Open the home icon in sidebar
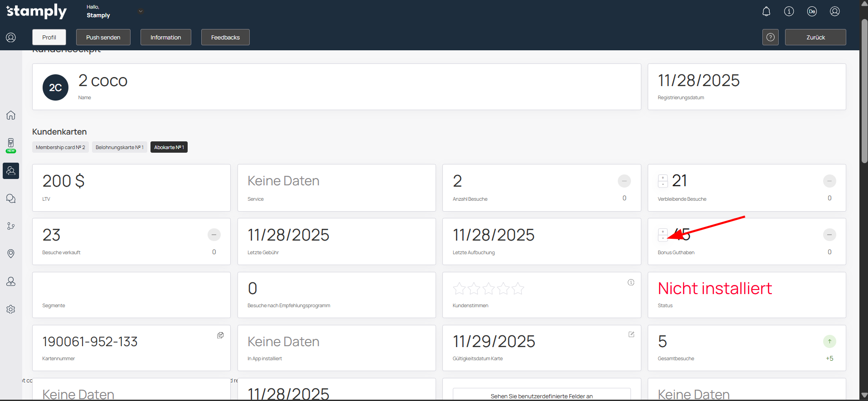Screen dimensions: 868x401 [x=11, y=115]
